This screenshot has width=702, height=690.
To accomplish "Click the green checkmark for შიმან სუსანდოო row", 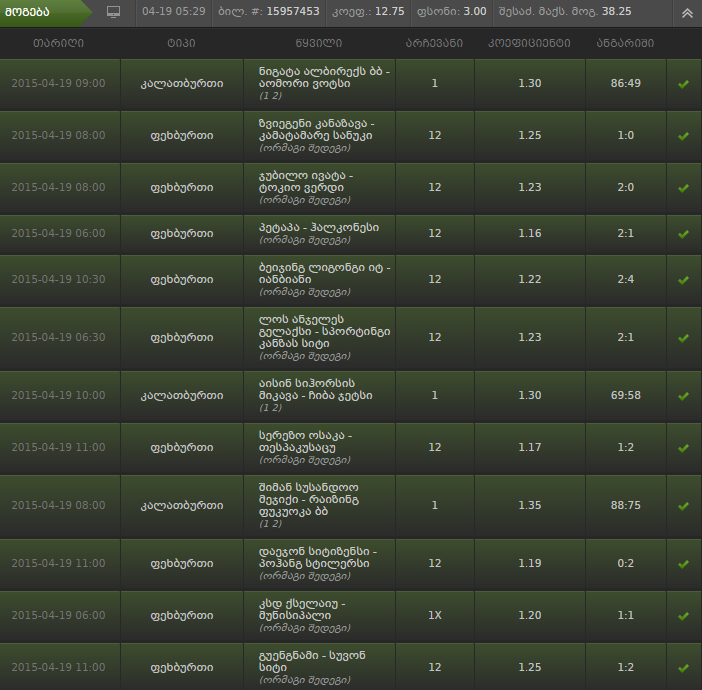I will point(683,506).
